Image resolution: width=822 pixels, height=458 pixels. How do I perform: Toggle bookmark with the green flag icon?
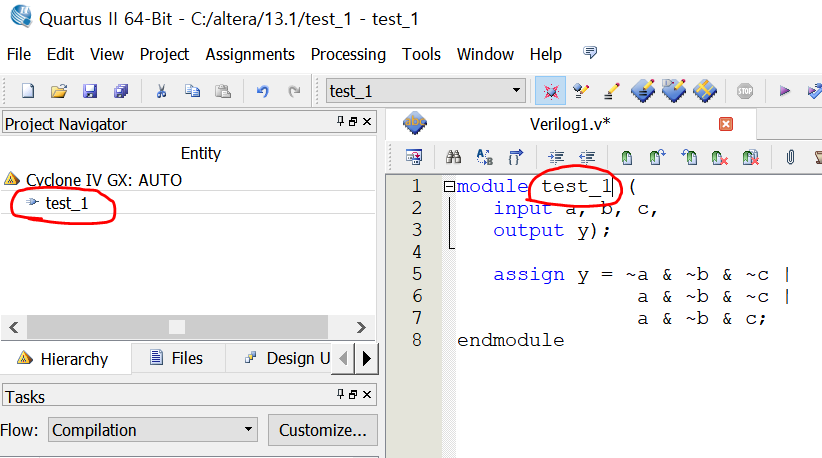pyautogui.click(x=626, y=157)
